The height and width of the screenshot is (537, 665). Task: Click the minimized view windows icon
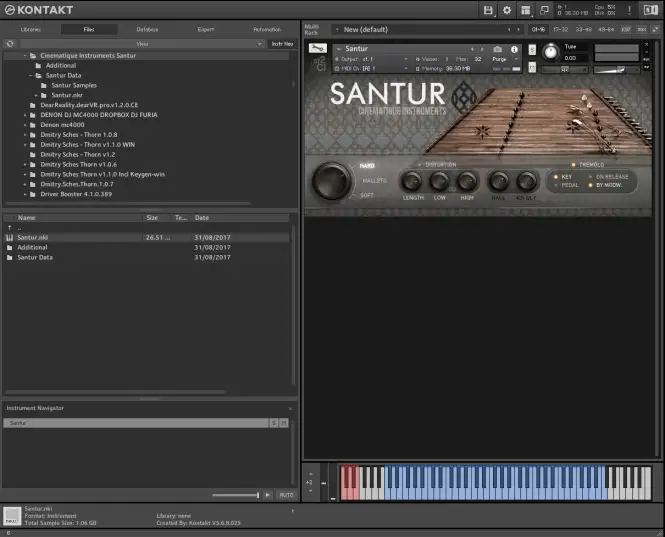pos(544,10)
